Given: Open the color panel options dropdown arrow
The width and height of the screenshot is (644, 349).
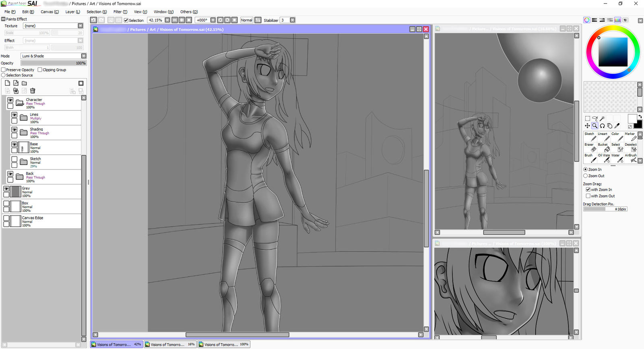Looking at the screenshot, I should 640,20.
